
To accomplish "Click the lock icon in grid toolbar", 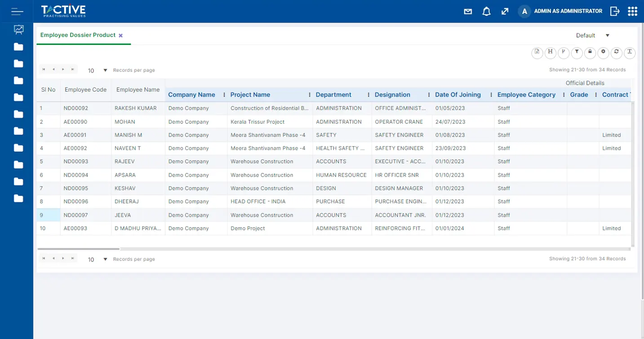I will pyautogui.click(x=590, y=53).
